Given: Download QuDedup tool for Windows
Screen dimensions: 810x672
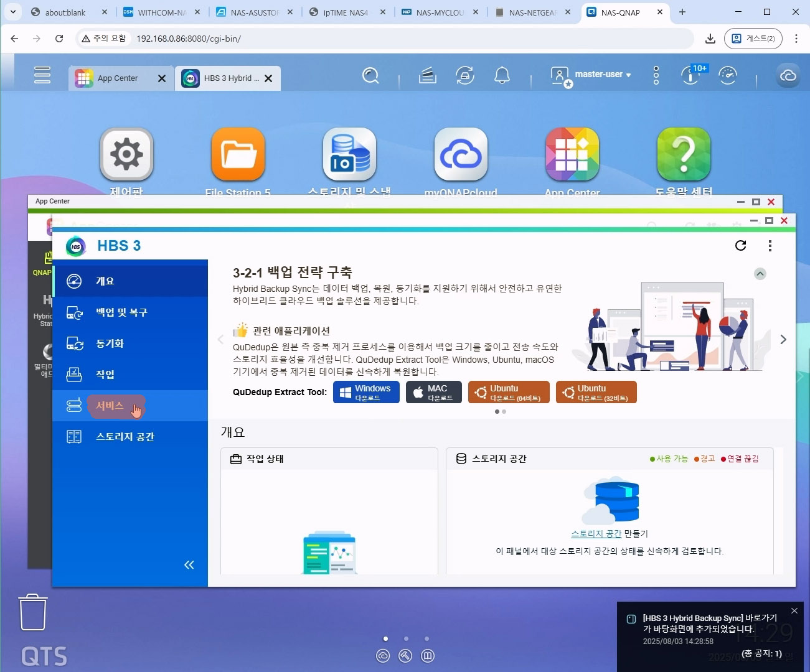Looking at the screenshot, I should (x=366, y=393).
